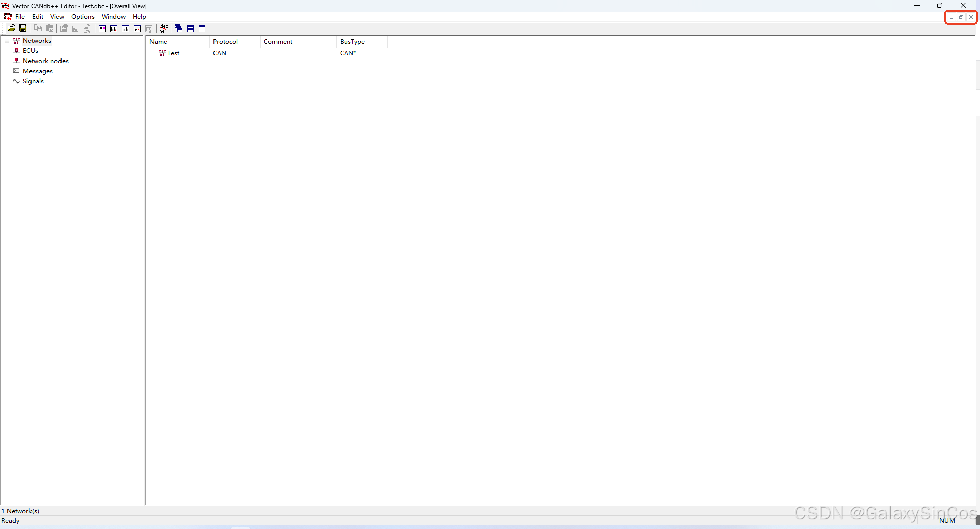Click the 'Ready' status bar text
The image size is (980, 529).
coord(10,521)
